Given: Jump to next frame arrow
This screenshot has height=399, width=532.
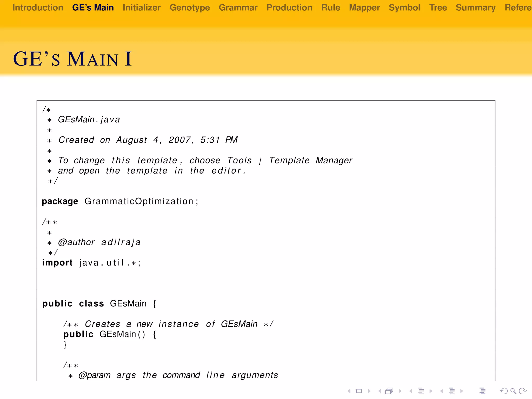Looking at the screenshot, I should [x=400, y=391].
